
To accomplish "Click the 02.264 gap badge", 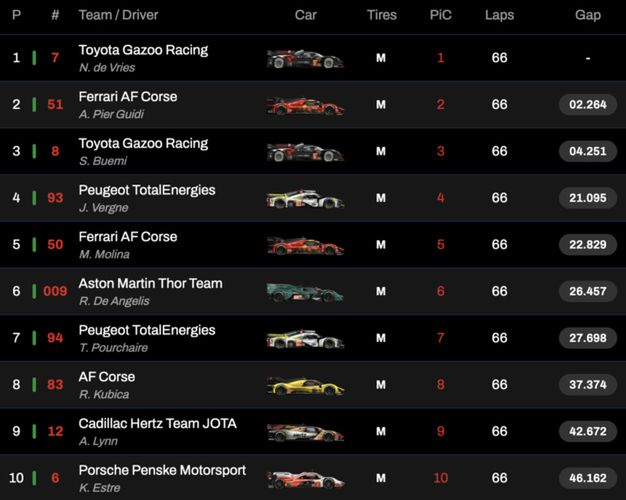I will [x=588, y=105].
